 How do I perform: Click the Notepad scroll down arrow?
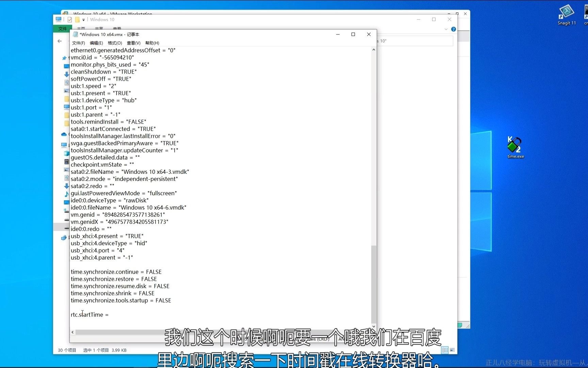coord(374,326)
